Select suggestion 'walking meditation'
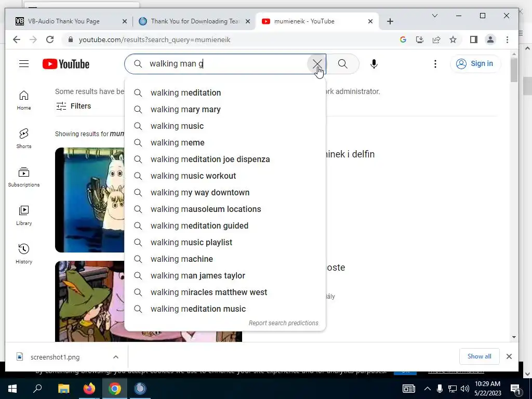This screenshot has width=532, height=399. pyautogui.click(x=225, y=92)
